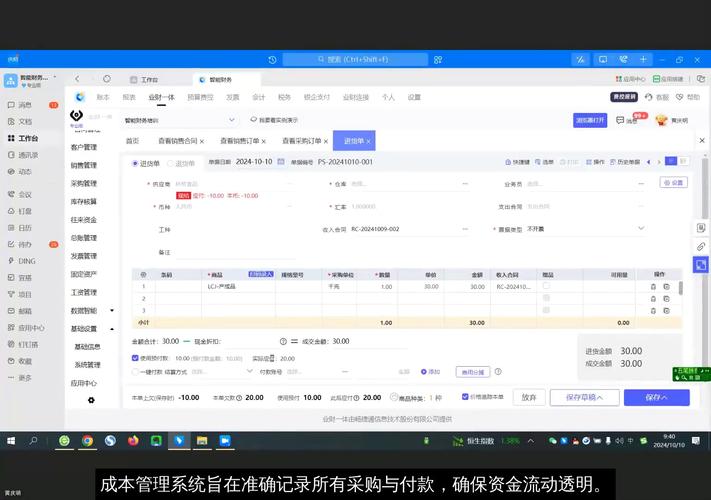This screenshot has height=500, width=711.
Task: Click the history clock icon beside search
Action: 272,60
